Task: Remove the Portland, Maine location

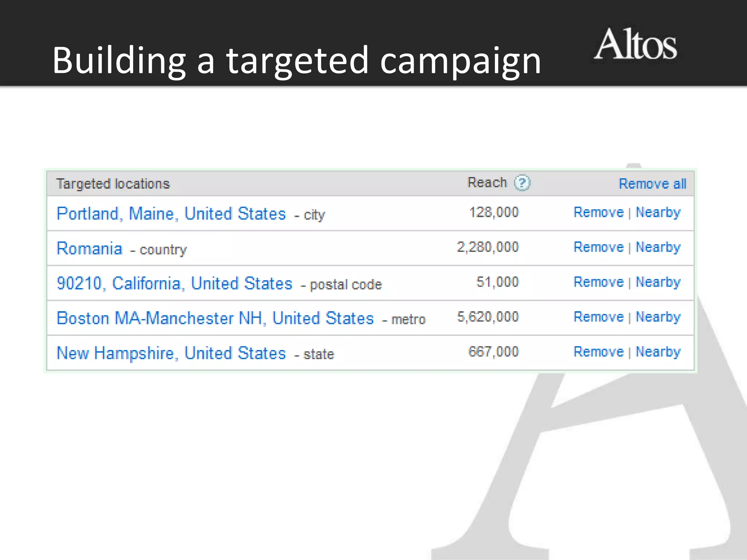Action: tap(599, 212)
